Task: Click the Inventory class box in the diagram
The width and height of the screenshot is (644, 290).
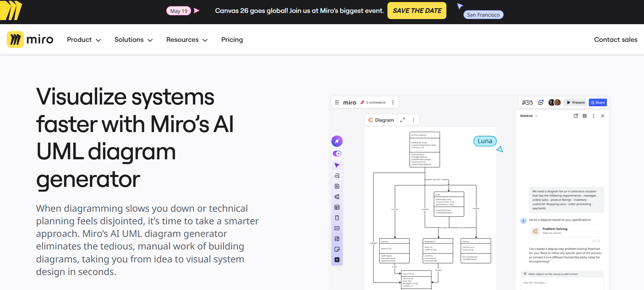Action: point(395,251)
